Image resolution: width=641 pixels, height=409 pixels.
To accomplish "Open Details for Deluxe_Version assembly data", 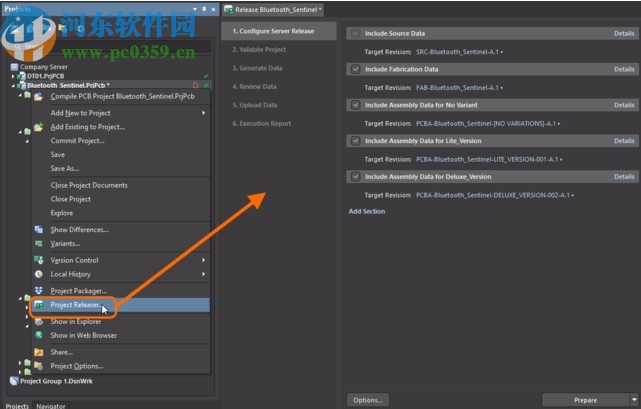I will [624, 177].
